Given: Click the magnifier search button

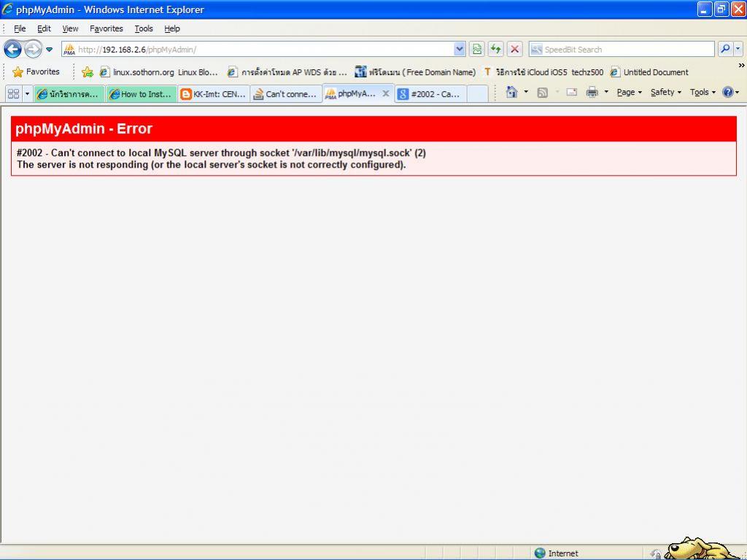Looking at the screenshot, I should pyautogui.click(x=725, y=49).
